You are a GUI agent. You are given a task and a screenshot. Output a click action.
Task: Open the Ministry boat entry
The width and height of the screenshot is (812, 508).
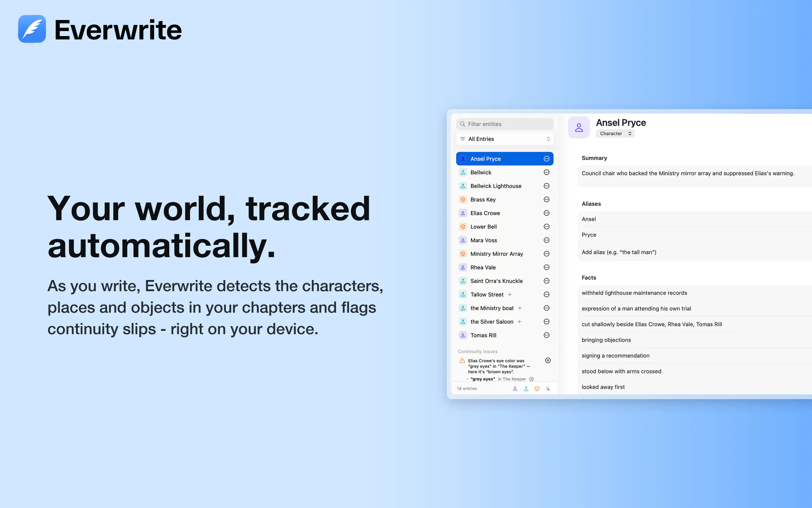pyautogui.click(x=505, y=308)
